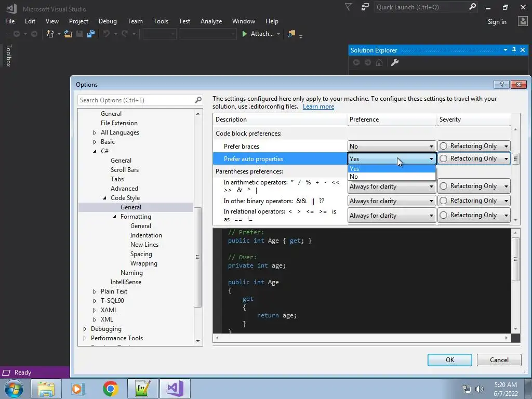Open Prefer braces preference dropdown
532x399 pixels.
pyautogui.click(x=392, y=146)
